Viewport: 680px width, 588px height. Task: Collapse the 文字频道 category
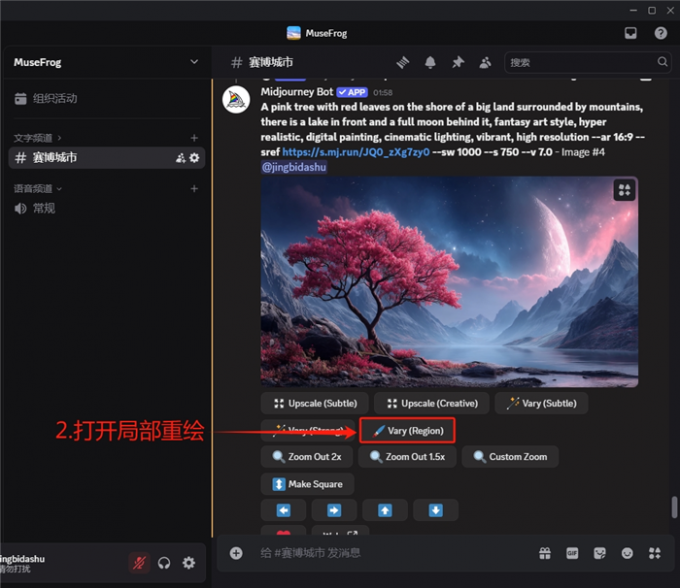coord(37,138)
